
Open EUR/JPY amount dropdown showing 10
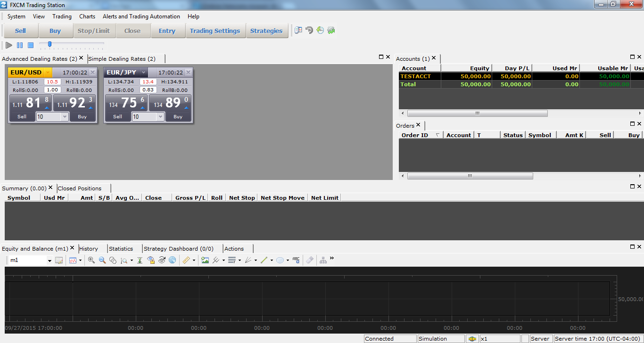(x=160, y=117)
